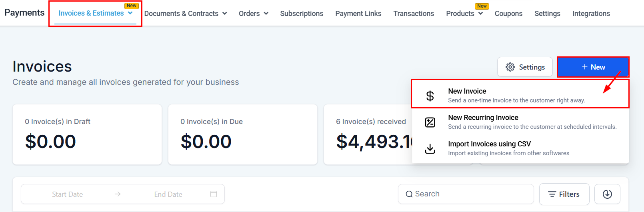Screen dimensions: 644x212
Task: Click the calendar icon in date range
Action: [x=214, y=194]
